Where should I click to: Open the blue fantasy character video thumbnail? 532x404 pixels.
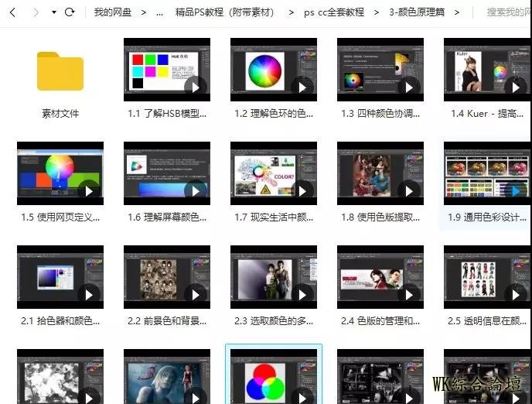point(167,376)
